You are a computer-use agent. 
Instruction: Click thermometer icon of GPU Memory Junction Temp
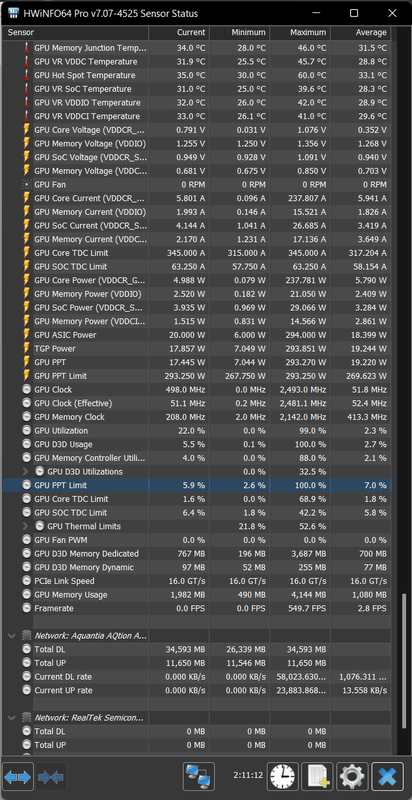pos(27,48)
